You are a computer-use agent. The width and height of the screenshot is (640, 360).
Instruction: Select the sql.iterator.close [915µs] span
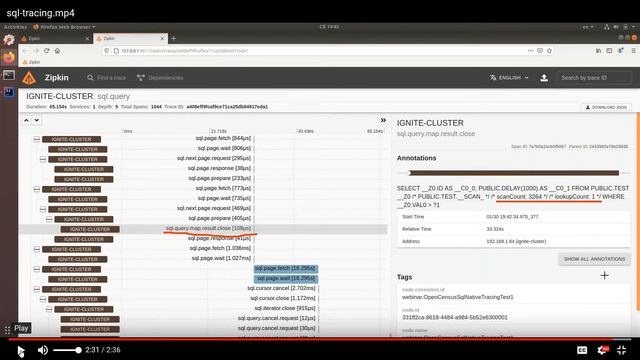(285, 308)
